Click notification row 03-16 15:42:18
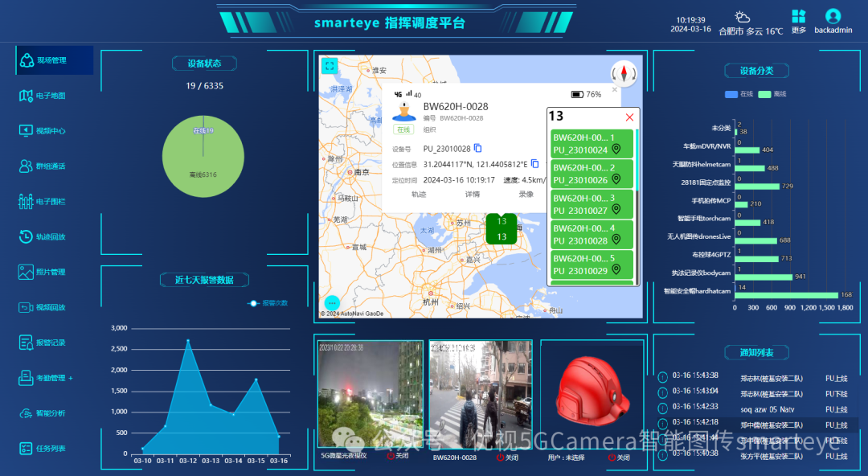The width and height of the screenshot is (868, 476). click(x=757, y=425)
